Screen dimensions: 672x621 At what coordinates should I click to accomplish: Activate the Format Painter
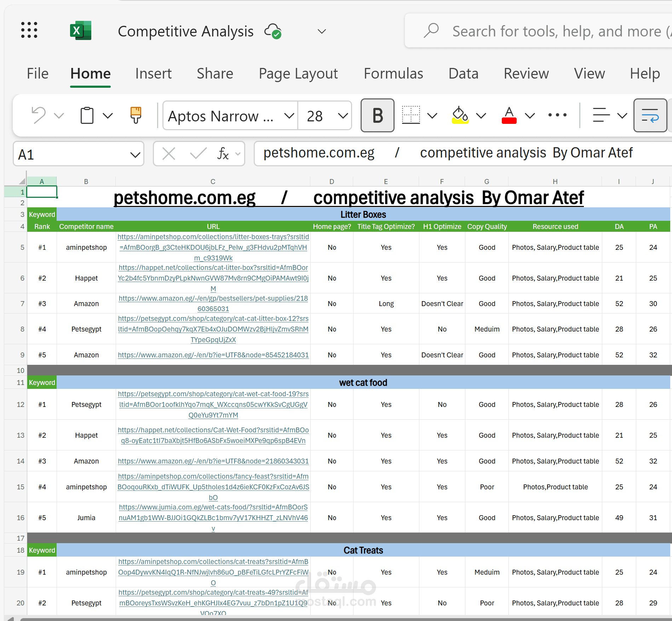[x=136, y=115]
